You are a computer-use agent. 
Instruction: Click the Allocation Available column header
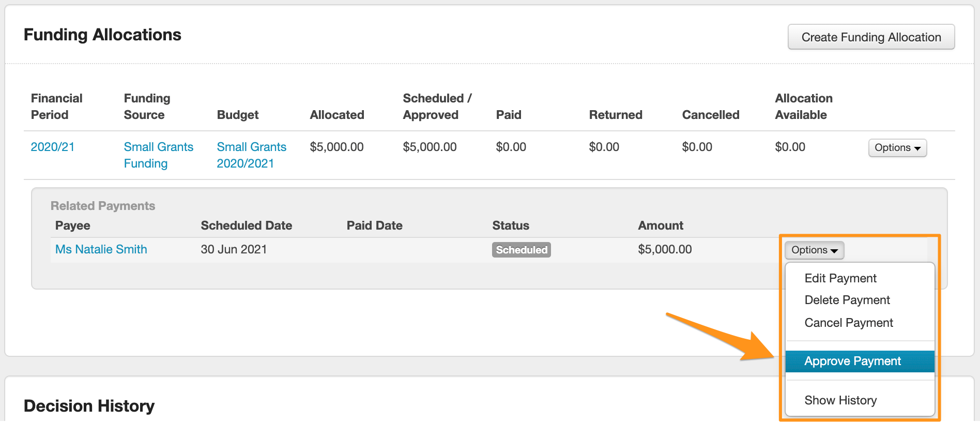click(803, 107)
